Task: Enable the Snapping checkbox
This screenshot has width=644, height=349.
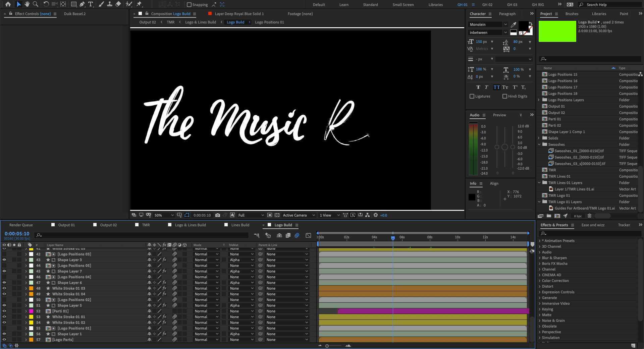Action: click(189, 5)
